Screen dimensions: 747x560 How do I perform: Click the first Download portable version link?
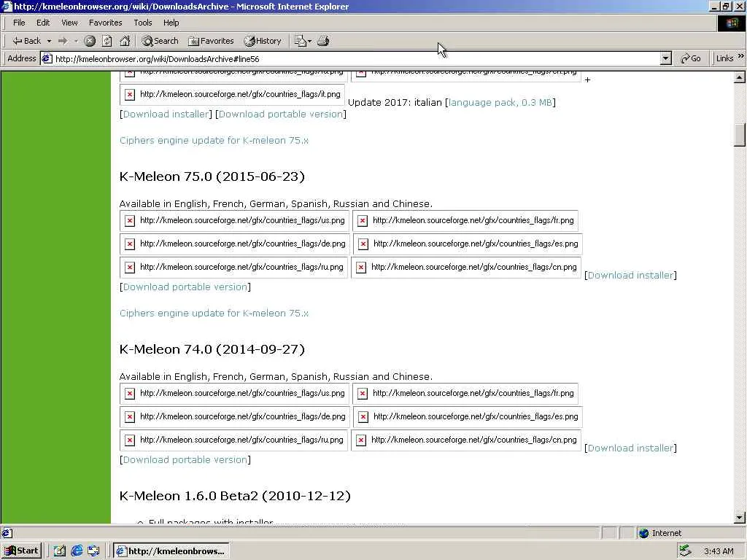(281, 114)
